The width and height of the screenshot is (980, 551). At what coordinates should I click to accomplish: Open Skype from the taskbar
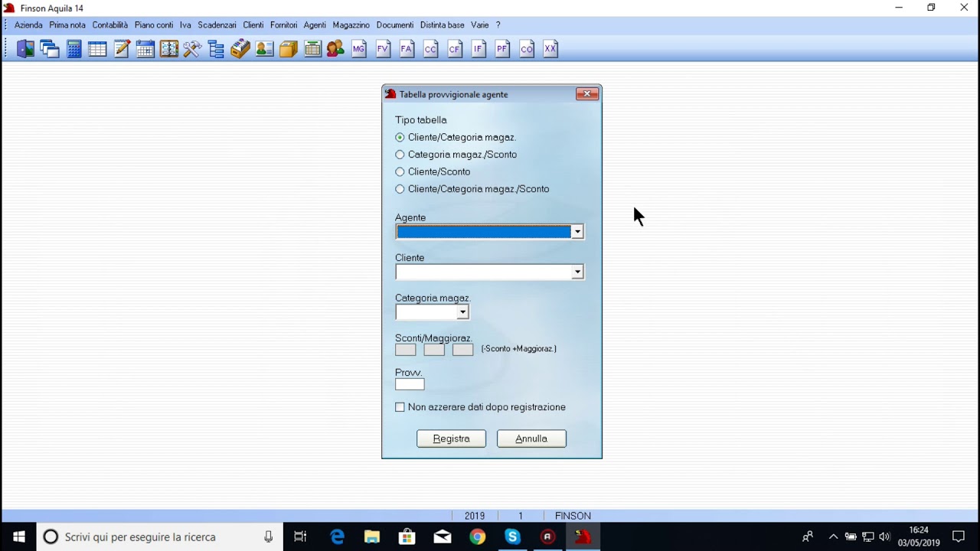(512, 537)
